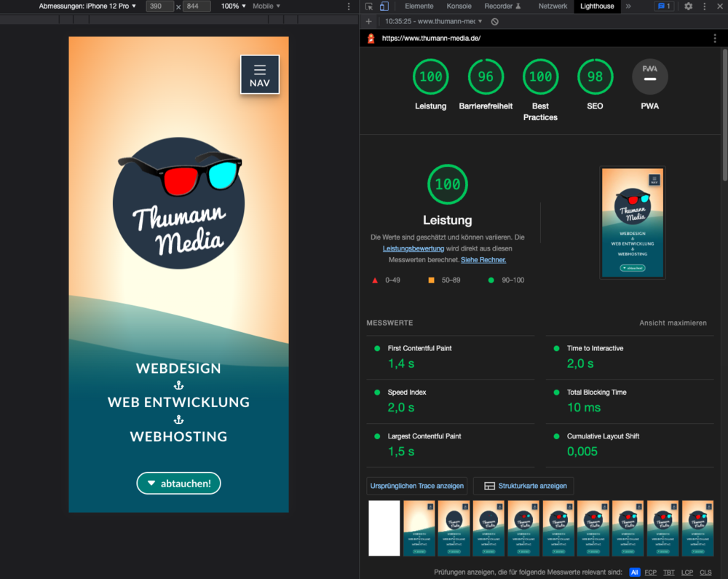Click the inspect element picker icon

(369, 7)
